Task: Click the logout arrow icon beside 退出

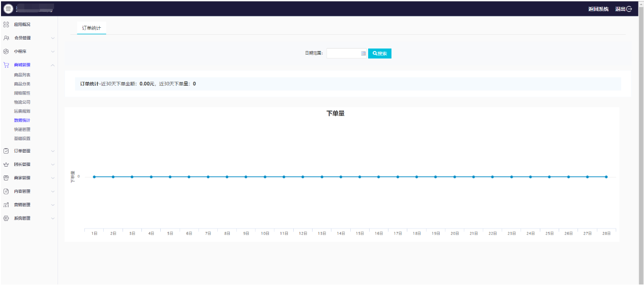Action: (x=629, y=9)
